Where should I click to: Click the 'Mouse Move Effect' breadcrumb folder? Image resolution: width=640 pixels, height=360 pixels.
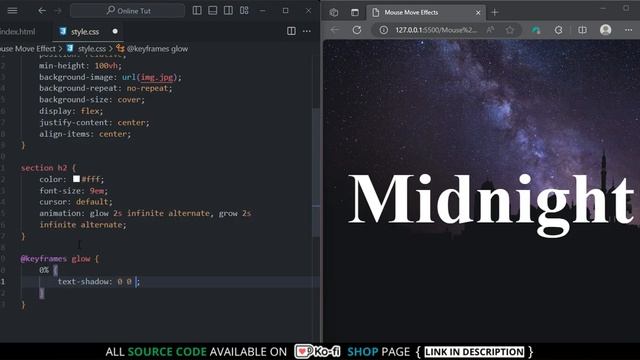pos(28,49)
